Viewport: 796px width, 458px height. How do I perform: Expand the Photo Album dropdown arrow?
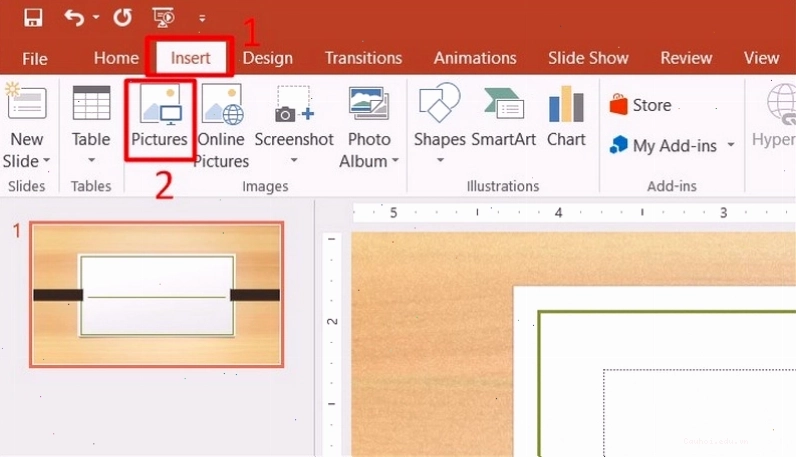point(395,161)
